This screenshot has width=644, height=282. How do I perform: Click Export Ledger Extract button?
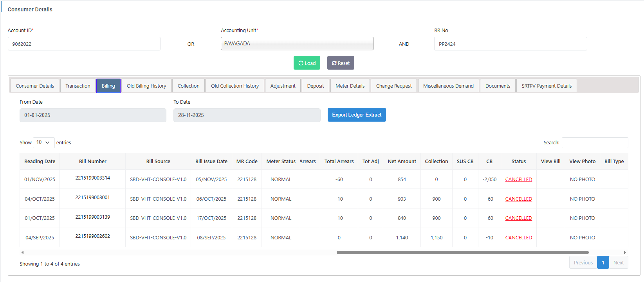[356, 115]
